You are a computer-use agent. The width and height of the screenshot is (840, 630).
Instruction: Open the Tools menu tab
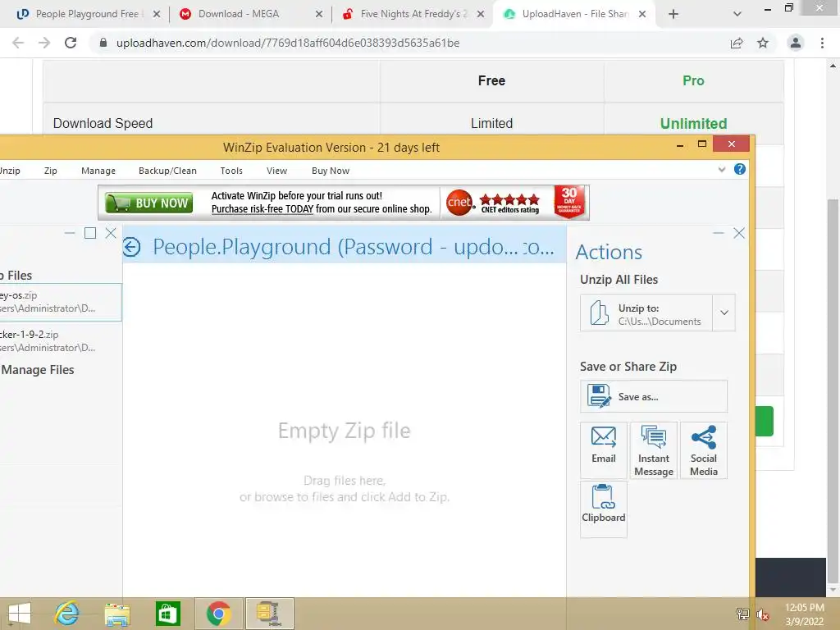(231, 171)
